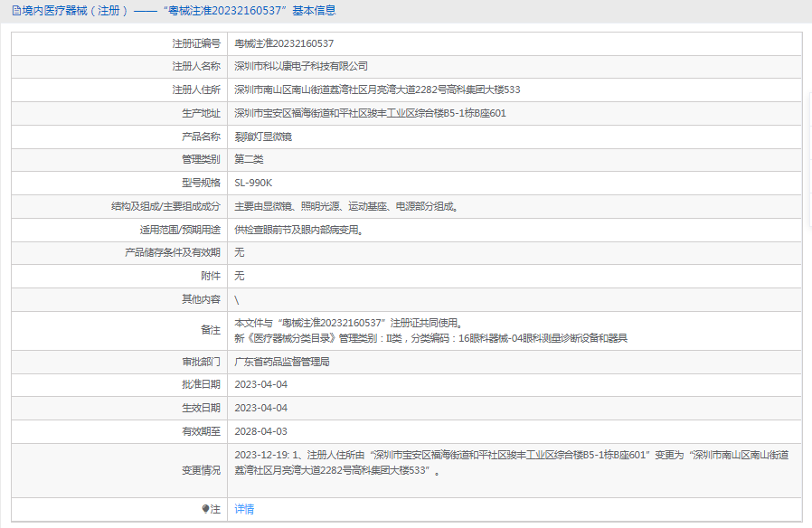Viewport: 812px width, 528px height.
Task: Click the bulb icon beside 注 label
Action: point(205,509)
